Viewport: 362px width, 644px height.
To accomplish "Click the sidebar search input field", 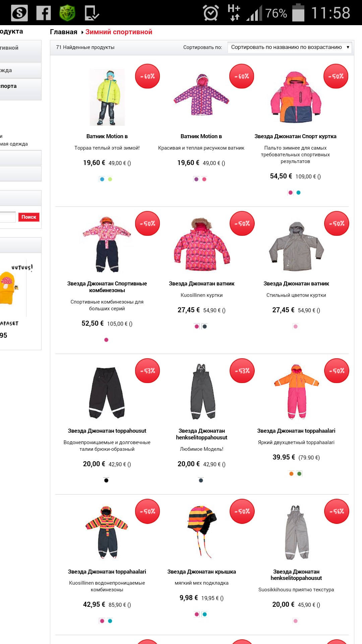I will (8, 217).
